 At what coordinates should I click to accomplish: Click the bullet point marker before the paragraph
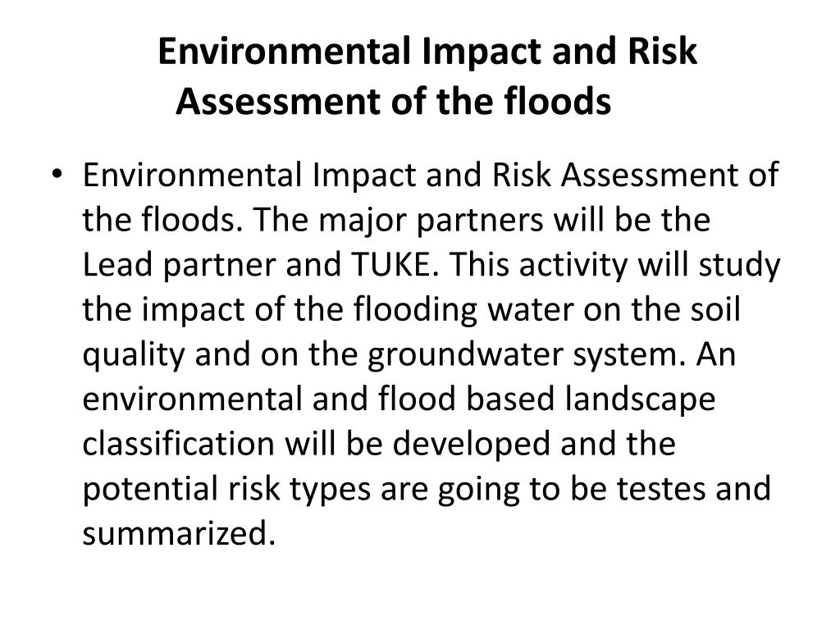pyautogui.click(x=57, y=174)
